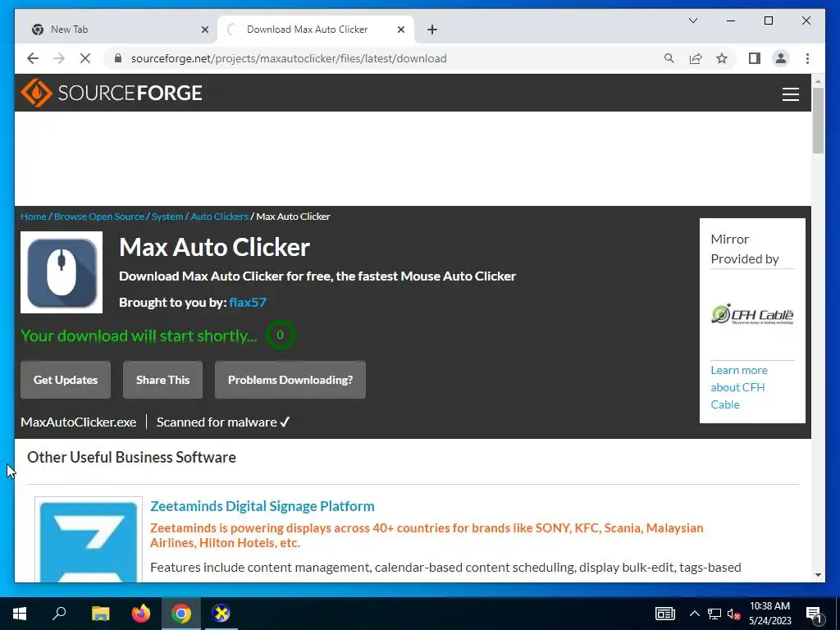
Task: Click the page vertical scrollbar thumb
Action: coord(818,120)
